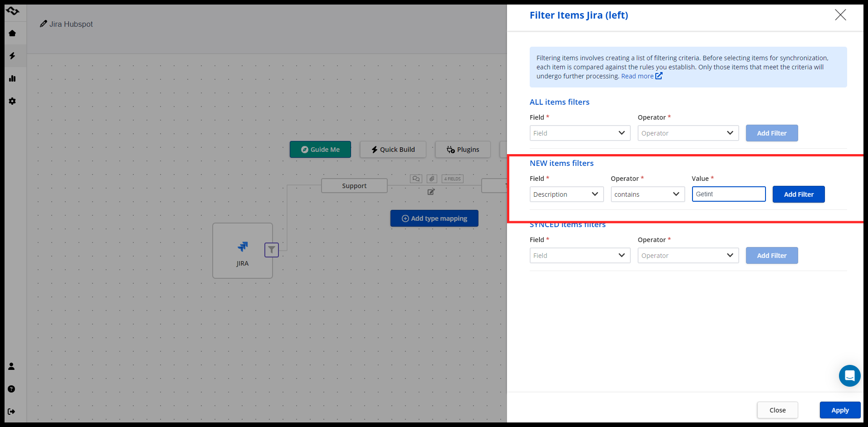Open user profile icon in sidebar
Viewport: 868px width, 427px height.
point(11,366)
